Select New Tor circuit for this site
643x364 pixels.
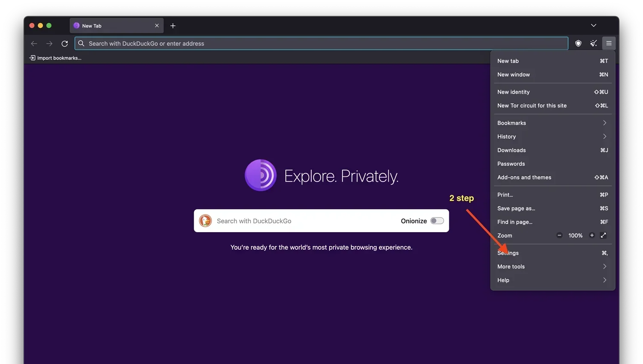(532, 105)
